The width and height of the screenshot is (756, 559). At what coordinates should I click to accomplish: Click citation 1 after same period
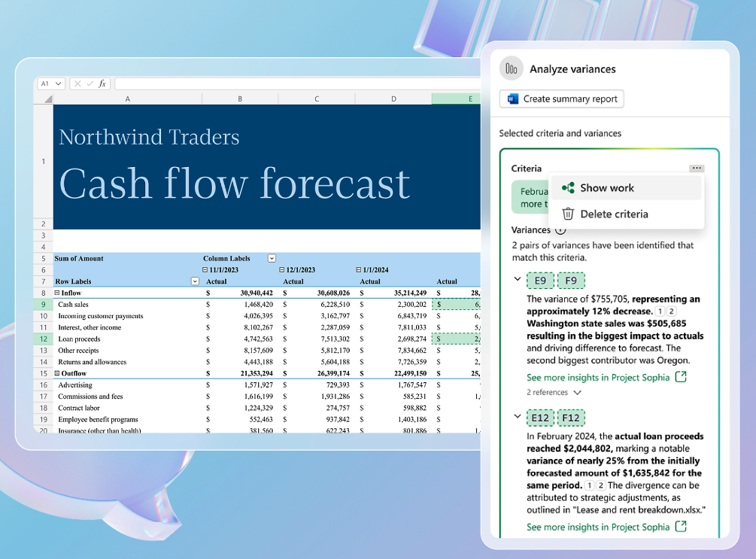point(590,486)
